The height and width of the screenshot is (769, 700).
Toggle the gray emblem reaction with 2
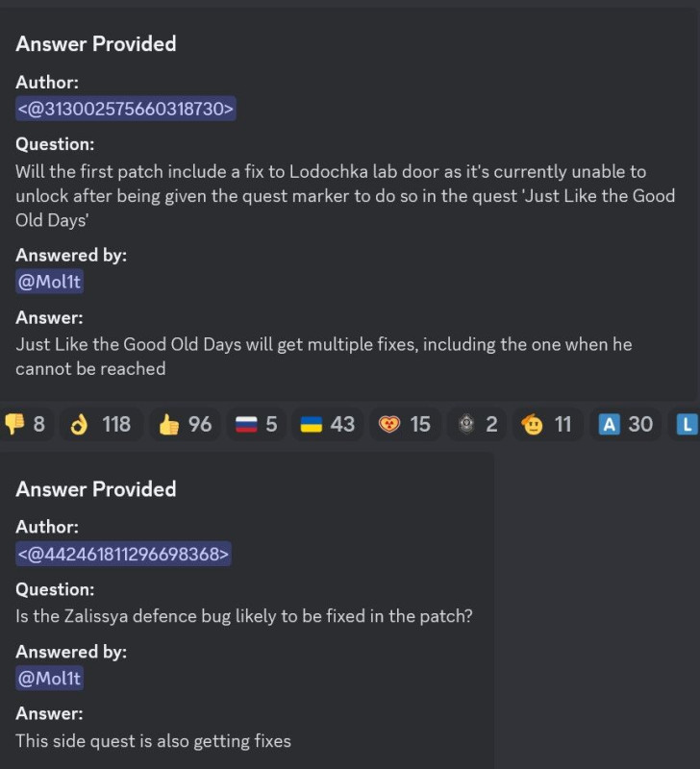tap(477, 424)
